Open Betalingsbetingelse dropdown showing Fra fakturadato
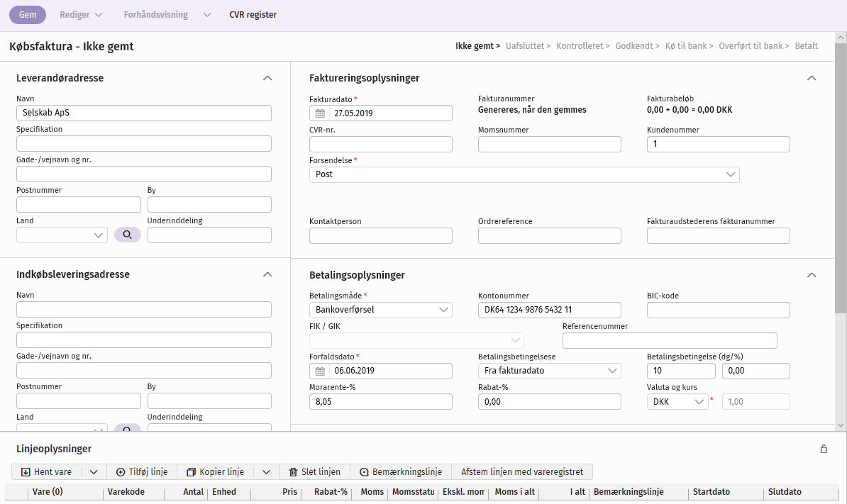This screenshot has height=504, width=847. (x=549, y=371)
